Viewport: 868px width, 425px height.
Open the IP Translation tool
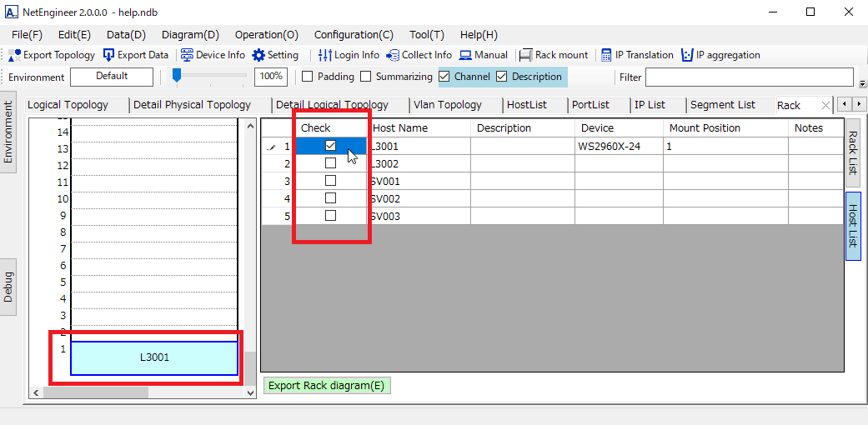[606, 55]
